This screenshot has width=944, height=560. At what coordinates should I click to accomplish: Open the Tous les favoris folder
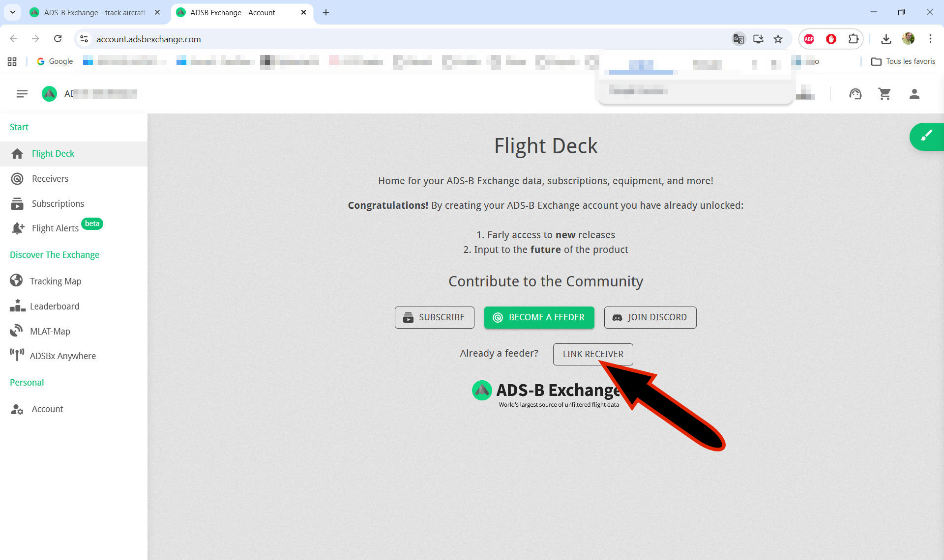904,61
